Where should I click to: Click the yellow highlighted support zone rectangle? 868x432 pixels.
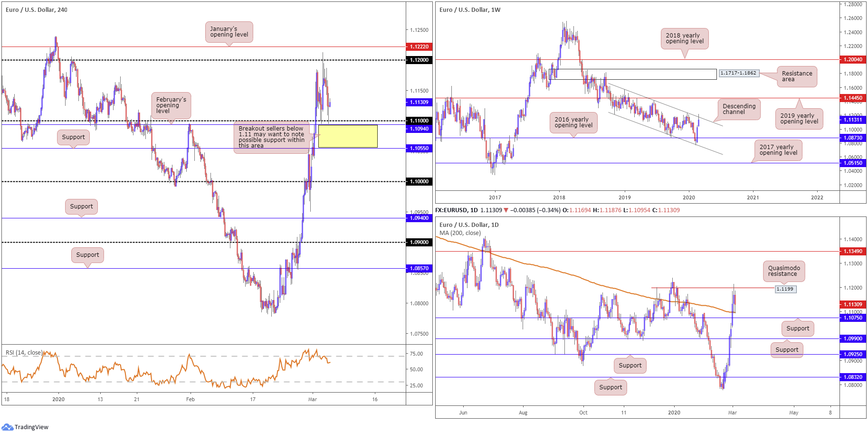tap(348, 136)
